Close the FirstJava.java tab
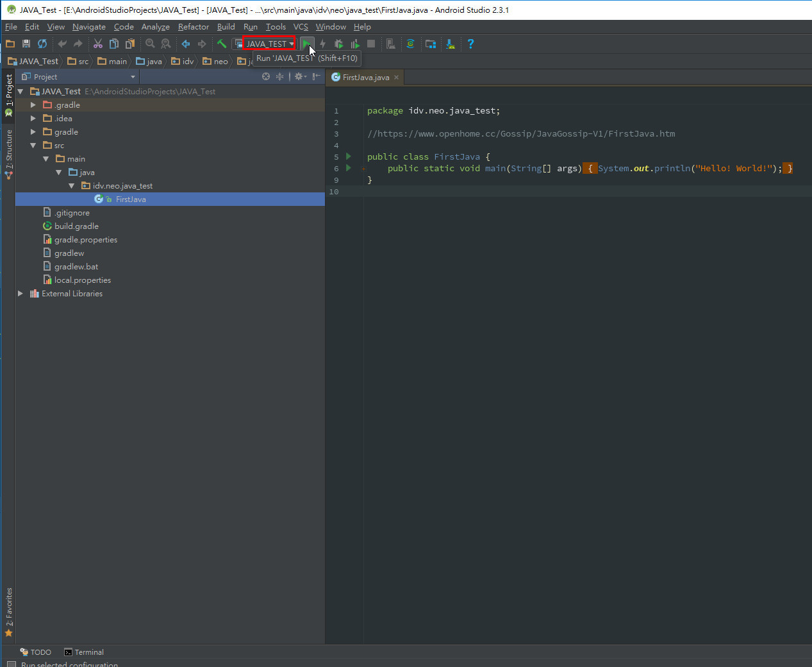This screenshot has width=812, height=667. [x=396, y=78]
